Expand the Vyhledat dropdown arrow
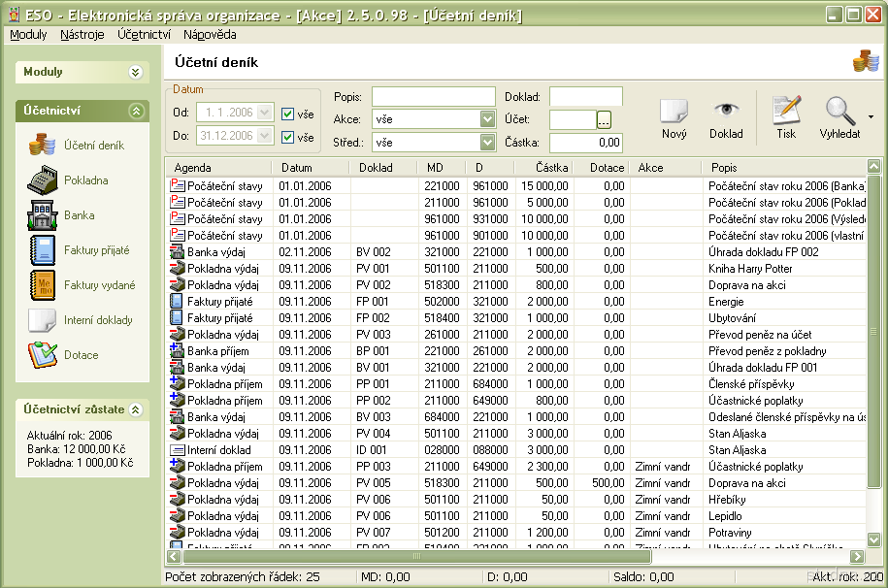The width and height of the screenshot is (888, 588). (x=871, y=117)
